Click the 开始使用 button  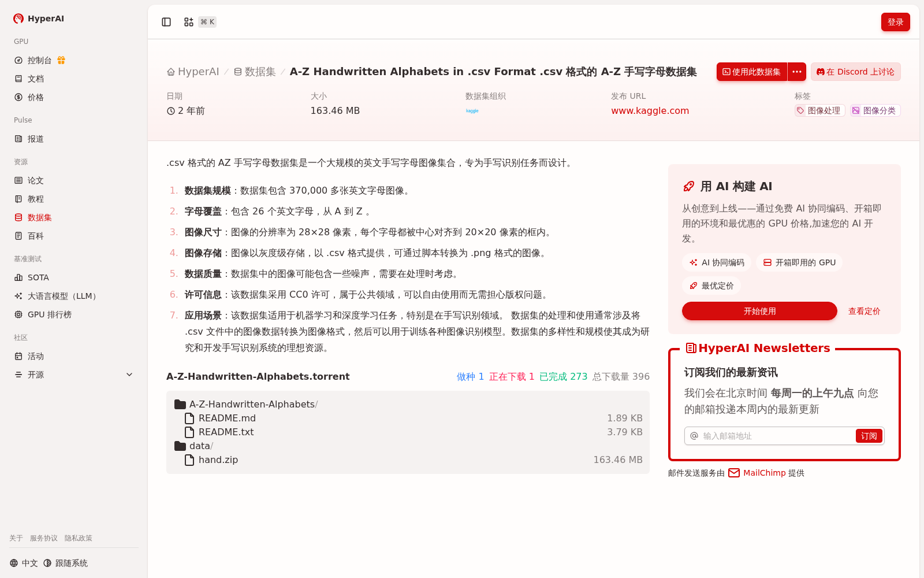pos(759,311)
